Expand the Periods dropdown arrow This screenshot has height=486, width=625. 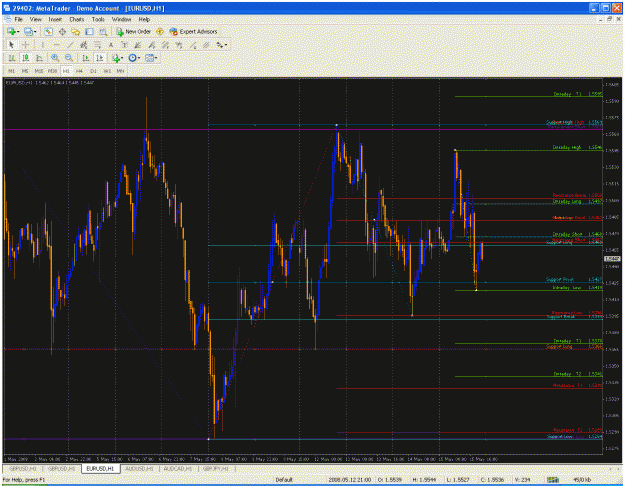click(x=139, y=58)
